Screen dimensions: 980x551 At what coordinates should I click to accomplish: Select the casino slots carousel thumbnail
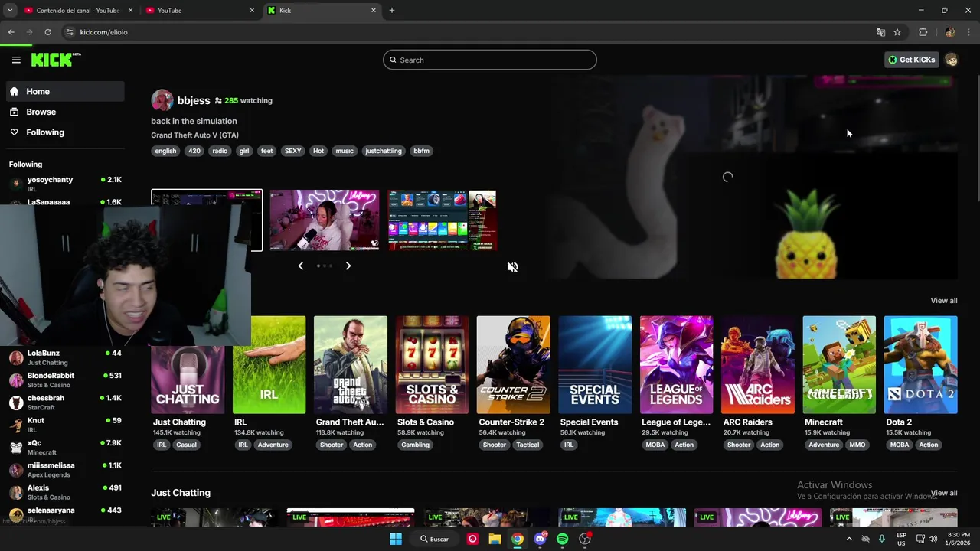click(443, 220)
